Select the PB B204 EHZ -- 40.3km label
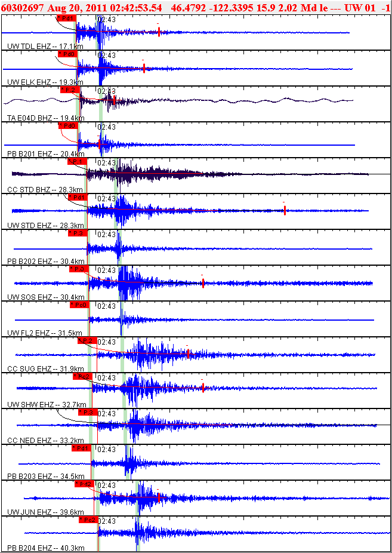 click(46, 548)
